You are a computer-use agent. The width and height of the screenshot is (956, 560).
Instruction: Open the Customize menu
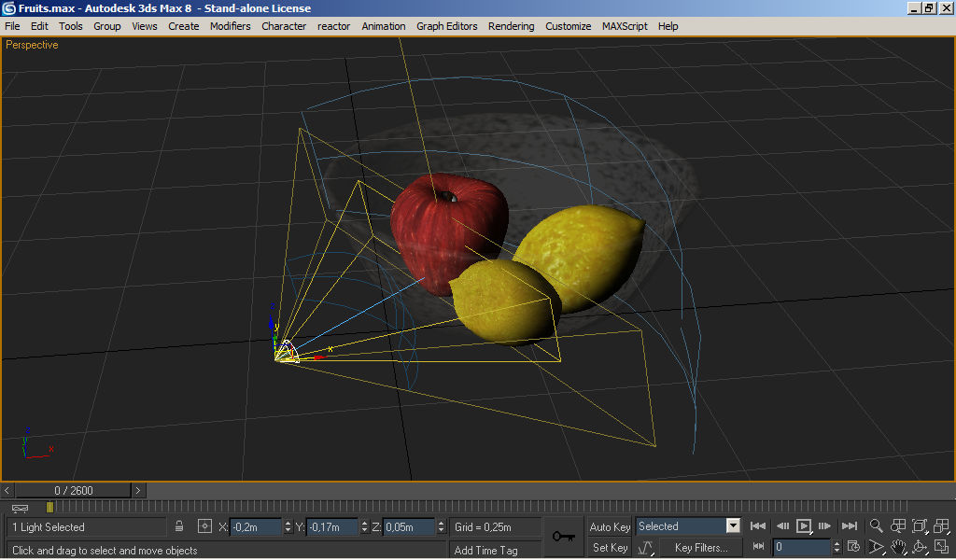coord(569,26)
